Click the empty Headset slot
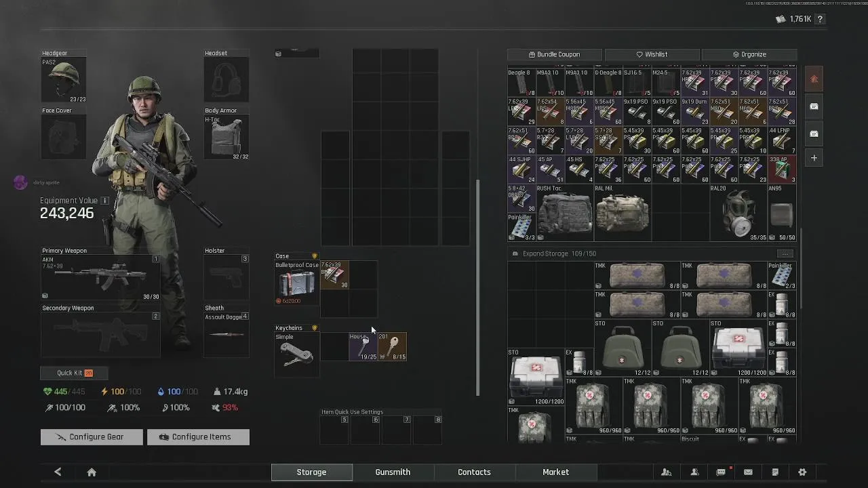Screen dimensions: 868x488 (226, 81)
